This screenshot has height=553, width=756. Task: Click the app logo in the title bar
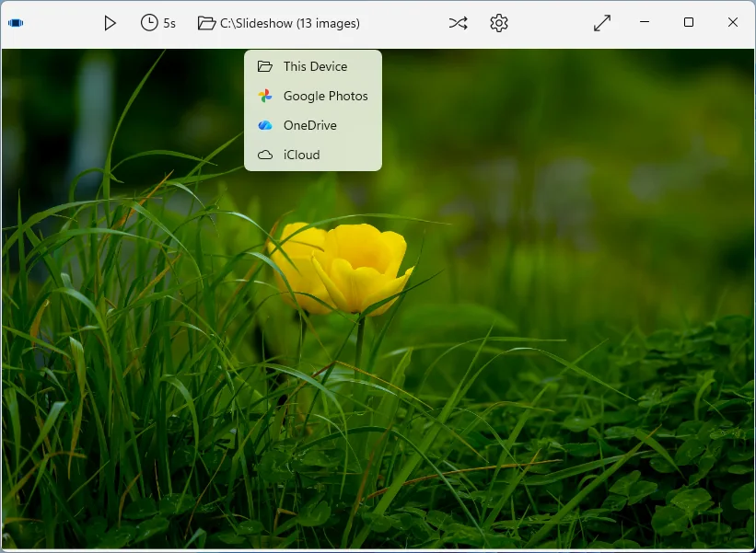(x=16, y=23)
